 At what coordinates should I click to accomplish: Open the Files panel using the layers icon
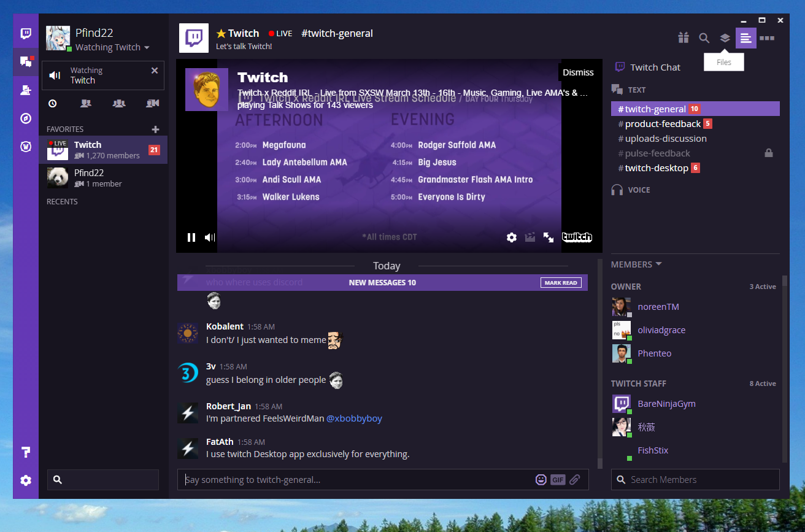pos(725,37)
